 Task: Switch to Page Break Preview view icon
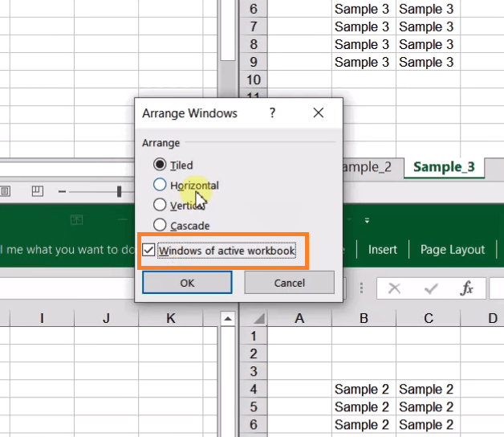point(37,191)
